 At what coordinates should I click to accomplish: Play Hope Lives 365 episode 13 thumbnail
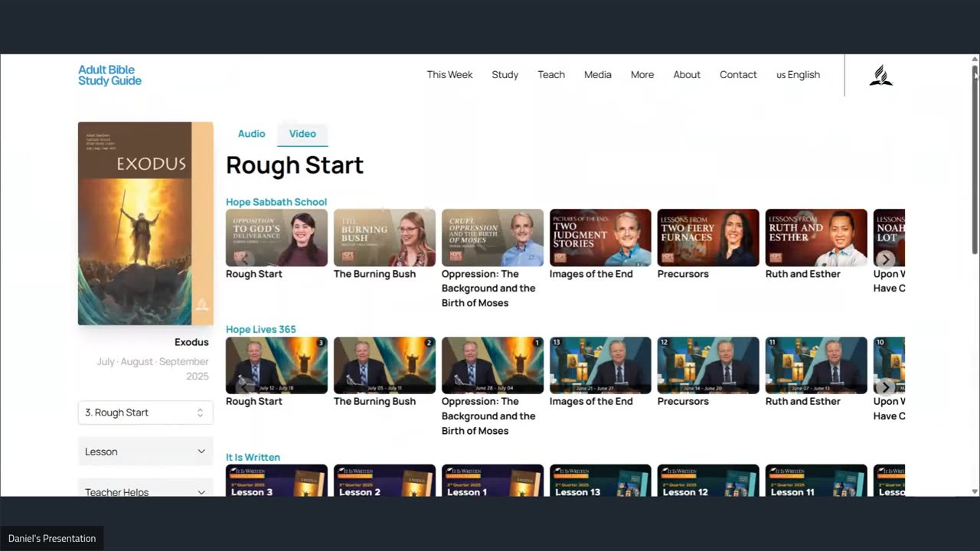point(600,365)
